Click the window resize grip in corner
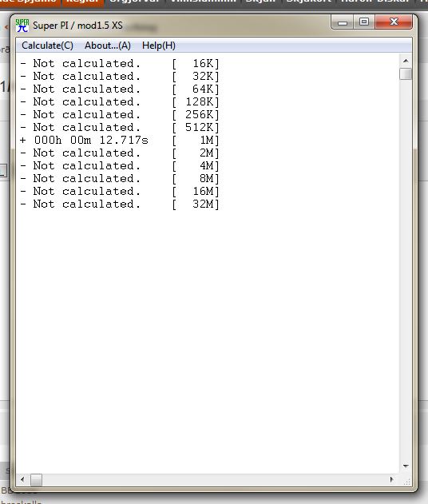 coord(406,481)
